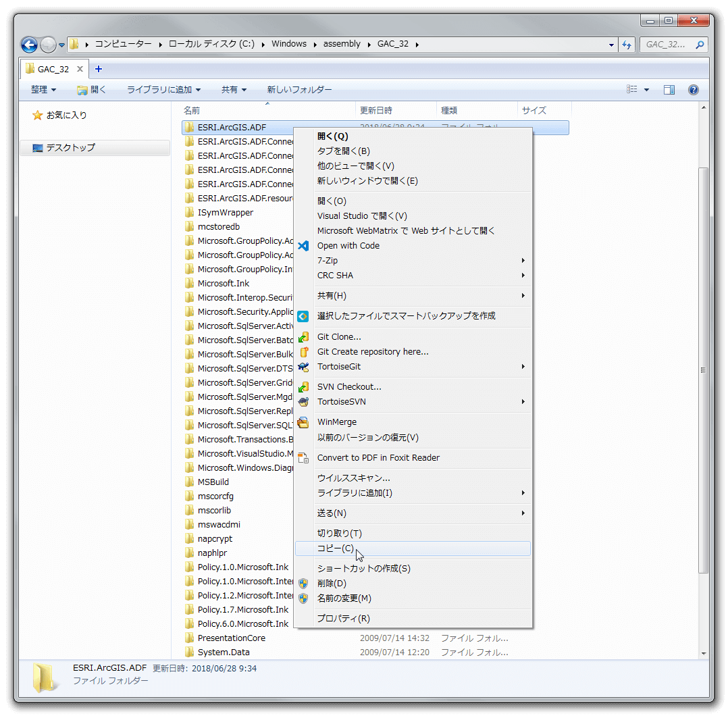Click the shield icon beside 削除(D)
Image resolution: width=728 pixels, height=716 pixels.
(x=303, y=583)
